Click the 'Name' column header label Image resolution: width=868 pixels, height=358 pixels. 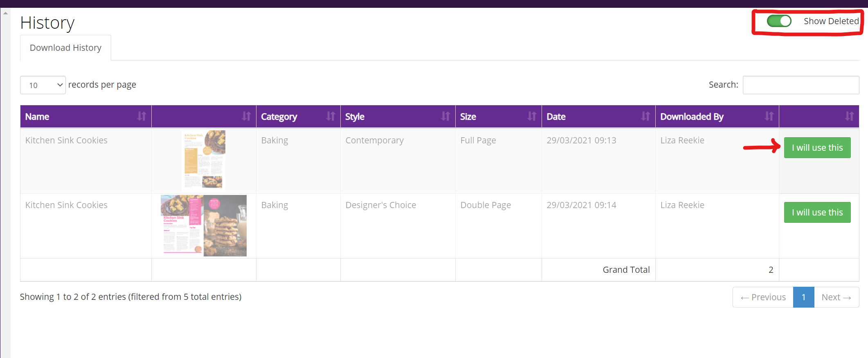[x=37, y=117]
